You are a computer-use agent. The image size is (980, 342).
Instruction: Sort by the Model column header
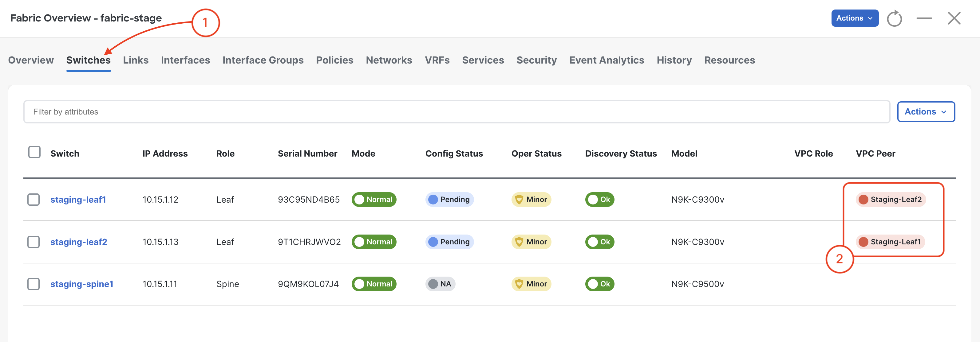click(684, 154)
